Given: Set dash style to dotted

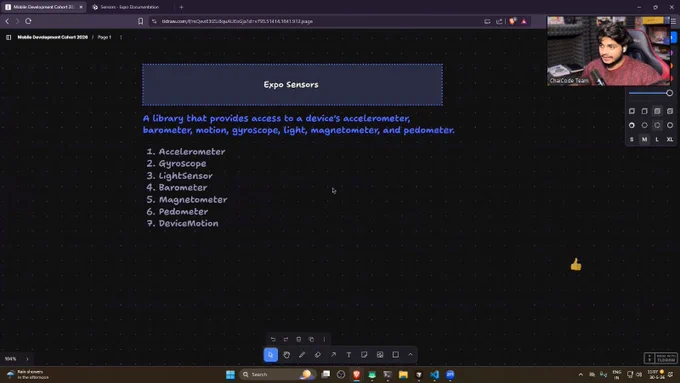Looking at the screenshot, I should [x=657, y=125].
